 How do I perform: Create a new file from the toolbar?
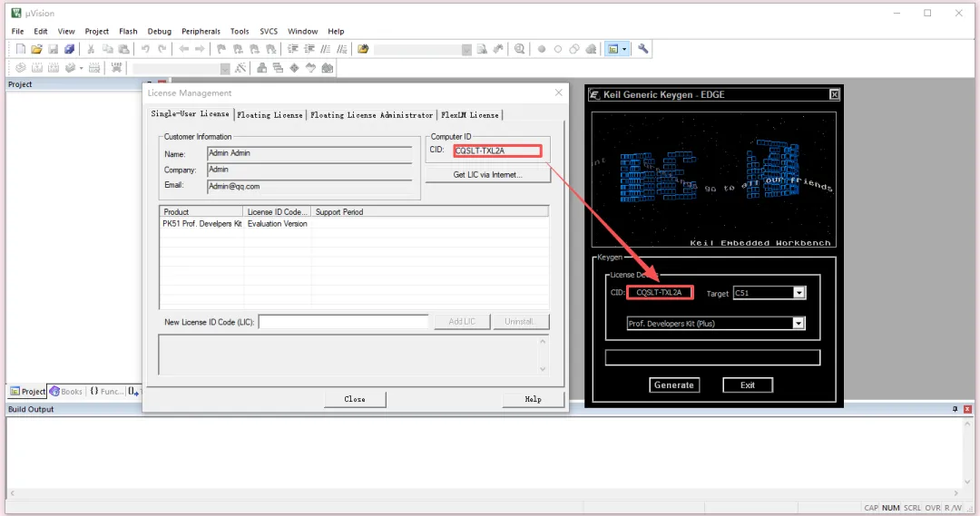pyautogui.click(x=21, y=49)
